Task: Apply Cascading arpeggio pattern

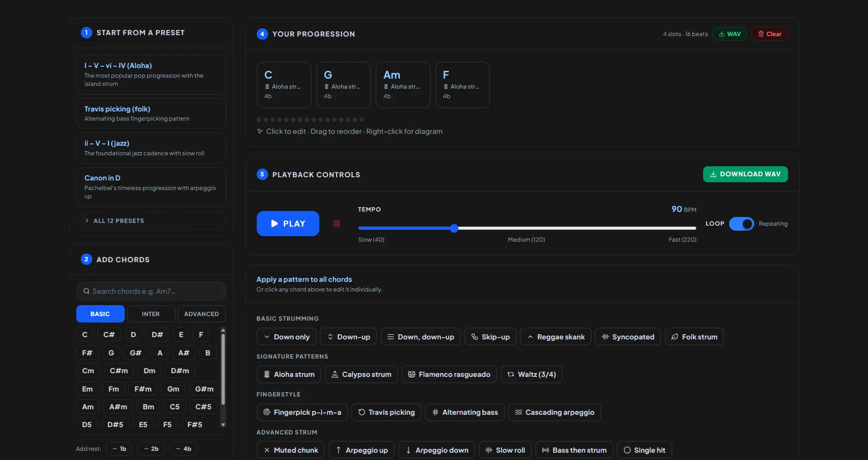Action: tap(555, 412)
